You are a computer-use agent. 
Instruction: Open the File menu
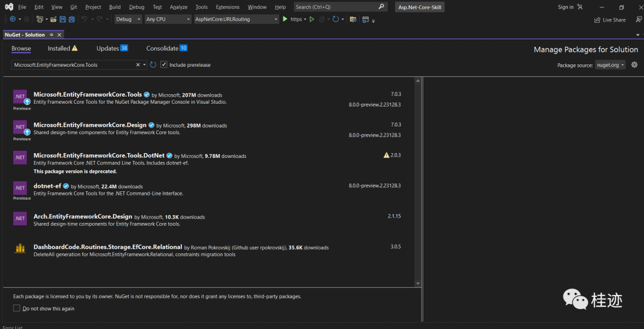coord(22,7)
